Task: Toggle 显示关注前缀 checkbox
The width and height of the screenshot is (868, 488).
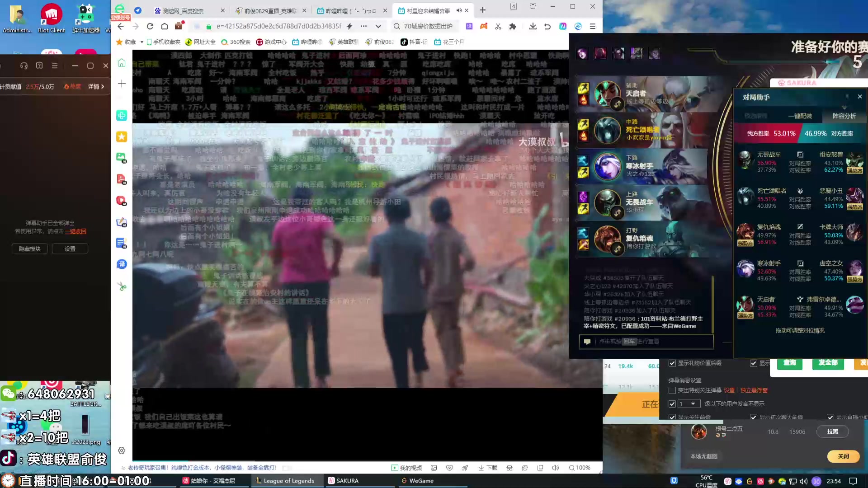Action: pyautogui.click(x=672, y=417)
